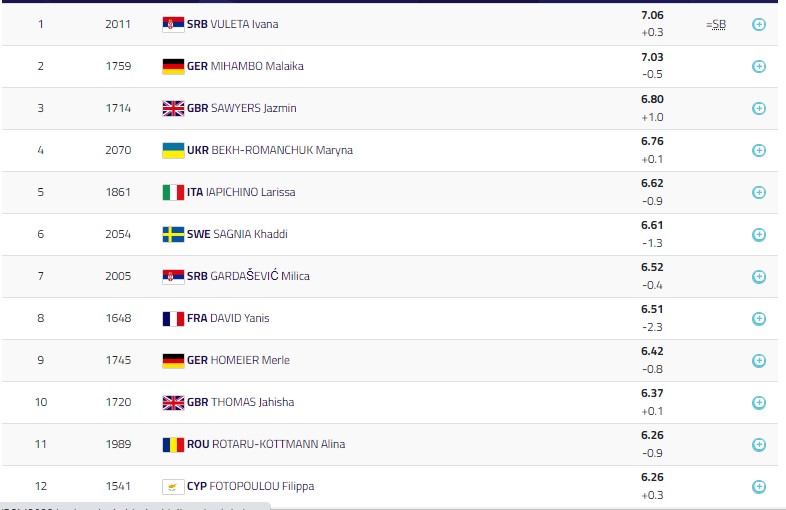Open FOTOPOULOU Filippa athlete link

pos(262,486)
